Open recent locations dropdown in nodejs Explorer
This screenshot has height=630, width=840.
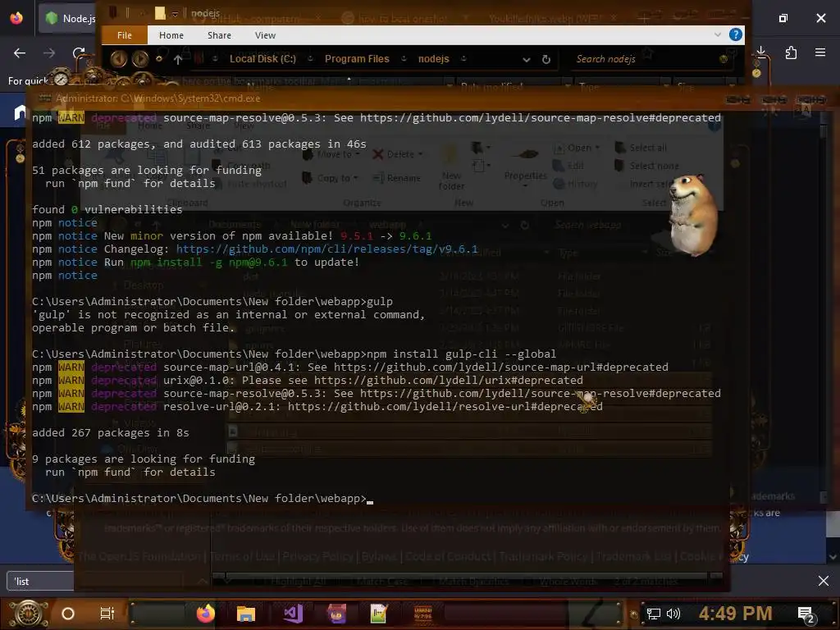[159, 58]
